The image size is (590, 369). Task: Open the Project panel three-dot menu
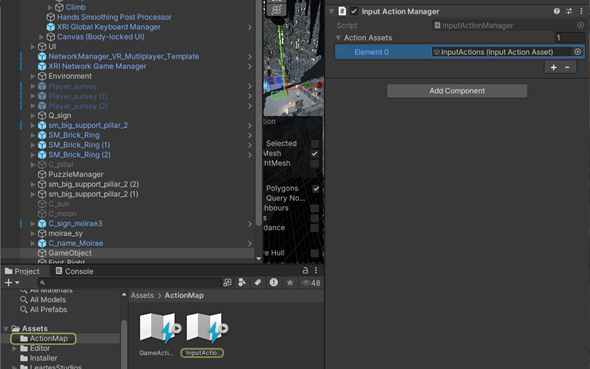[x=316, y=270]
